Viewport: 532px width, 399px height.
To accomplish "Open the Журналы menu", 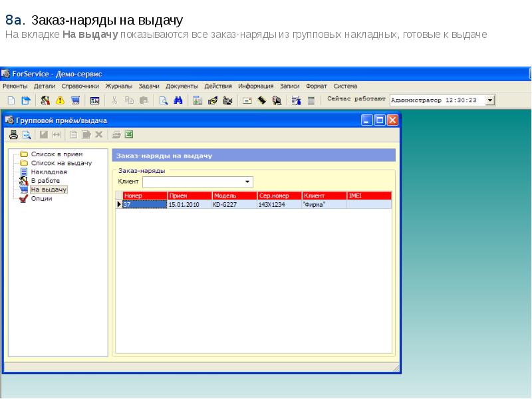I will pos(119,86).
